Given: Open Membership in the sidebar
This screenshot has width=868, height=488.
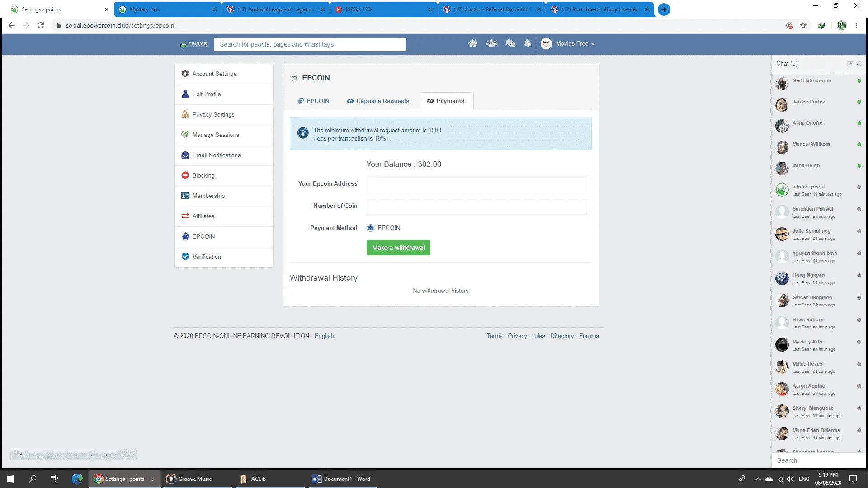Looking at the screenshot, I should [224, 196].
